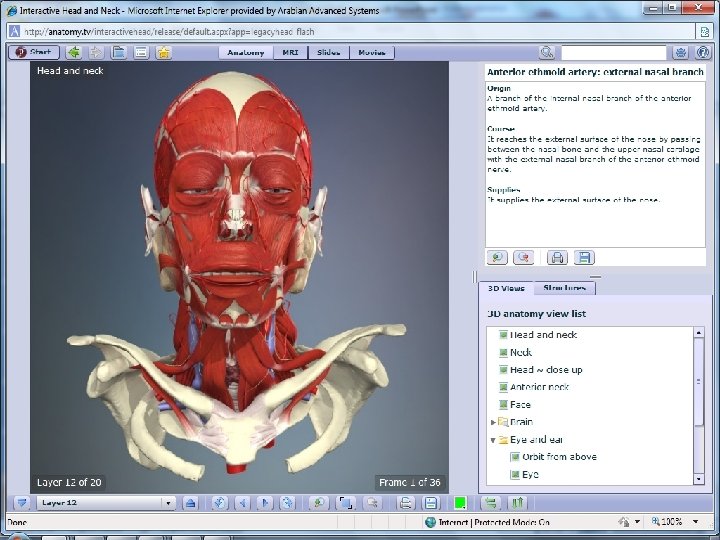Screen dimensions: 720x540
Task: Select Orbit from above in the view list
Action: click(x=559, y=457)
